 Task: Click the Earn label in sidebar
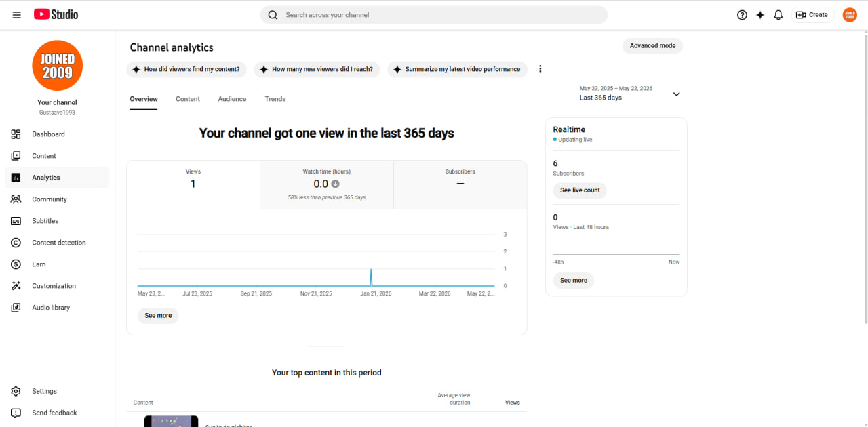[x=39, y=264]
